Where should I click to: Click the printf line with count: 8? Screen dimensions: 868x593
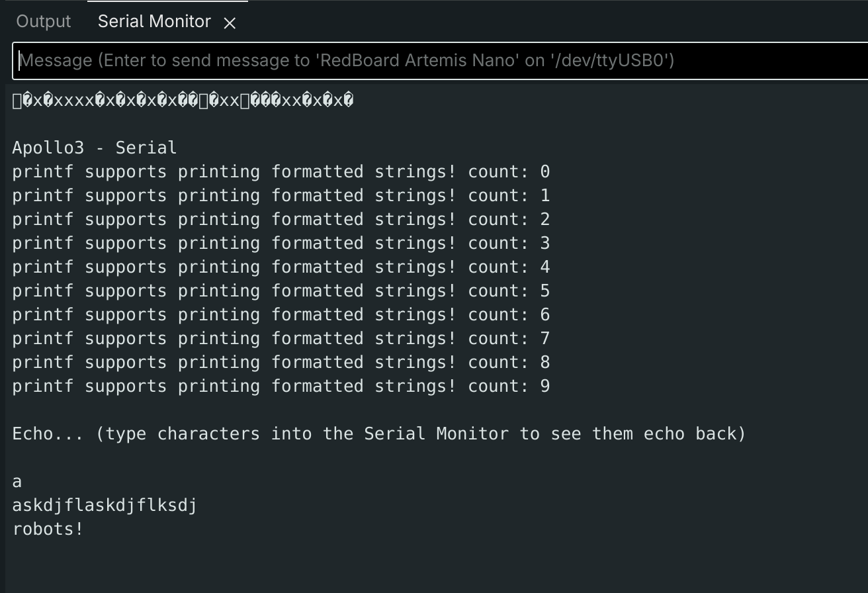pyautogui.click(x=281, y=363)
